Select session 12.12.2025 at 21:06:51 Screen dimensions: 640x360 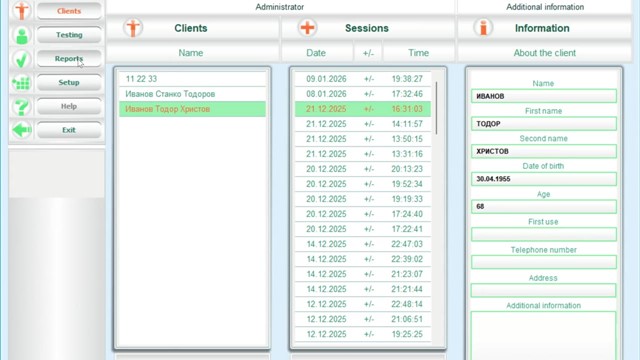tap(363, 319)
